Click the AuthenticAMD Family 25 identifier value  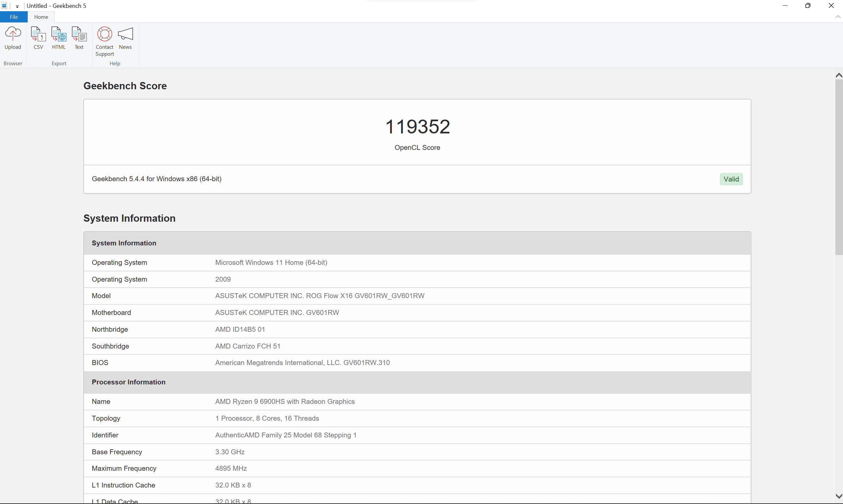coord(286,435)
